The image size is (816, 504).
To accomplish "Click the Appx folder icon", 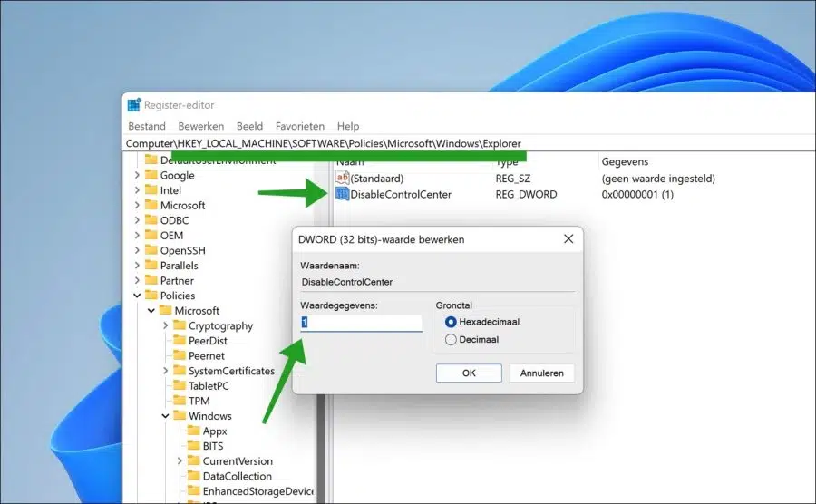I will pyautogui.click(x=194, y=431).
